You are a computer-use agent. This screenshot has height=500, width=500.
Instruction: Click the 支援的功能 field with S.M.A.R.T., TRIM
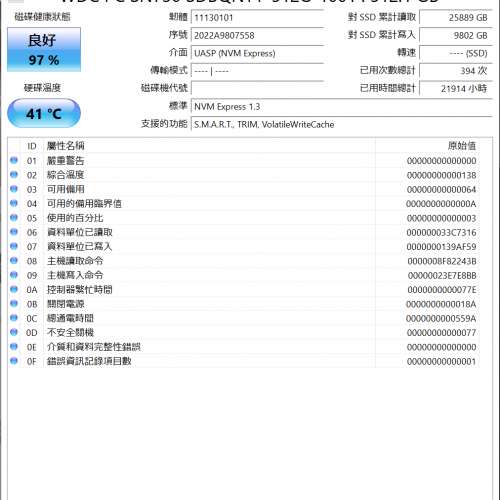(x=342, y=124)
